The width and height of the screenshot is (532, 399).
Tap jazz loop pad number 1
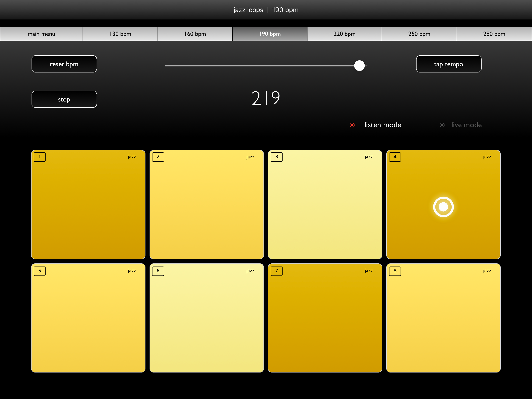click(88, 205)
